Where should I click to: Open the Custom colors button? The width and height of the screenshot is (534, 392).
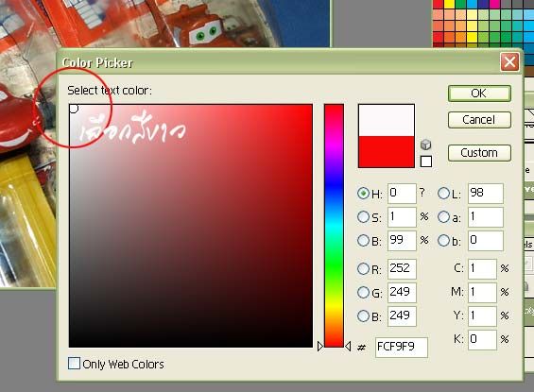tap(479, 153)
